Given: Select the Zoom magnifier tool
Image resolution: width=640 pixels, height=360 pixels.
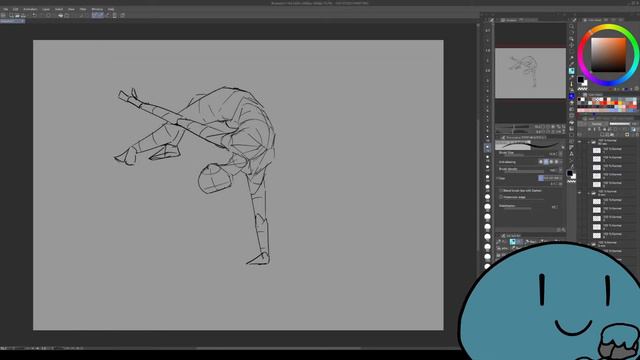Looking at the screenshot, I should click(571, 26).
